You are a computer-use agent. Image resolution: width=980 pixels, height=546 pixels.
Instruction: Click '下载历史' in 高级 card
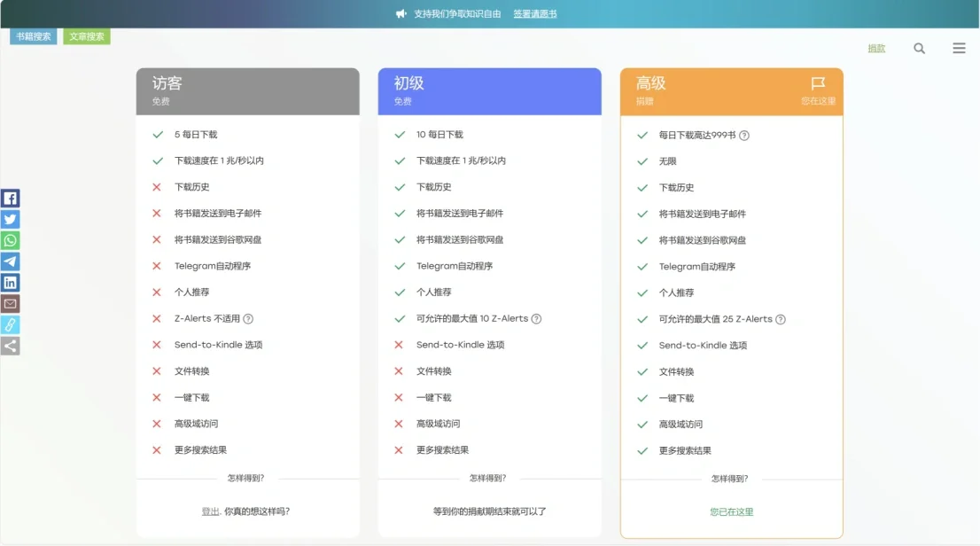pyautogui.click(x=676, y=188)
